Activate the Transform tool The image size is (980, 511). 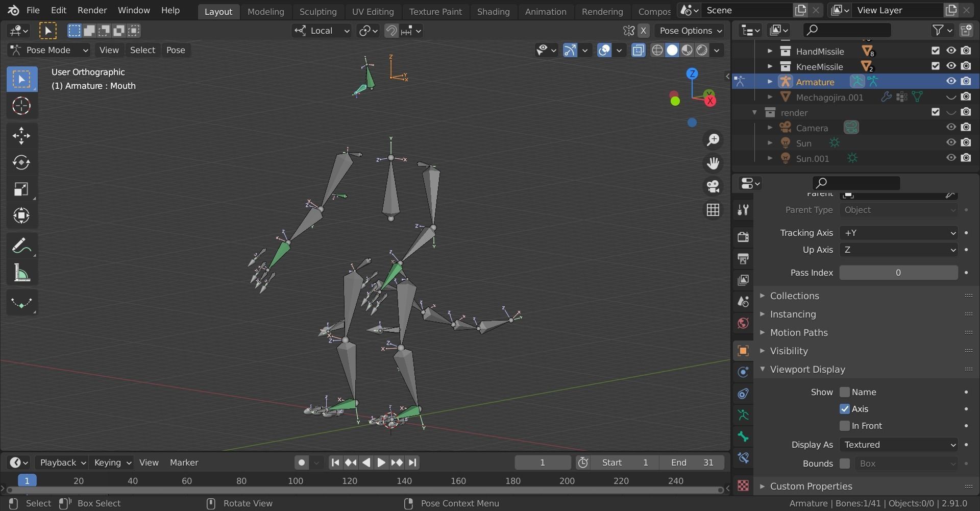click(x=21, y=216)
